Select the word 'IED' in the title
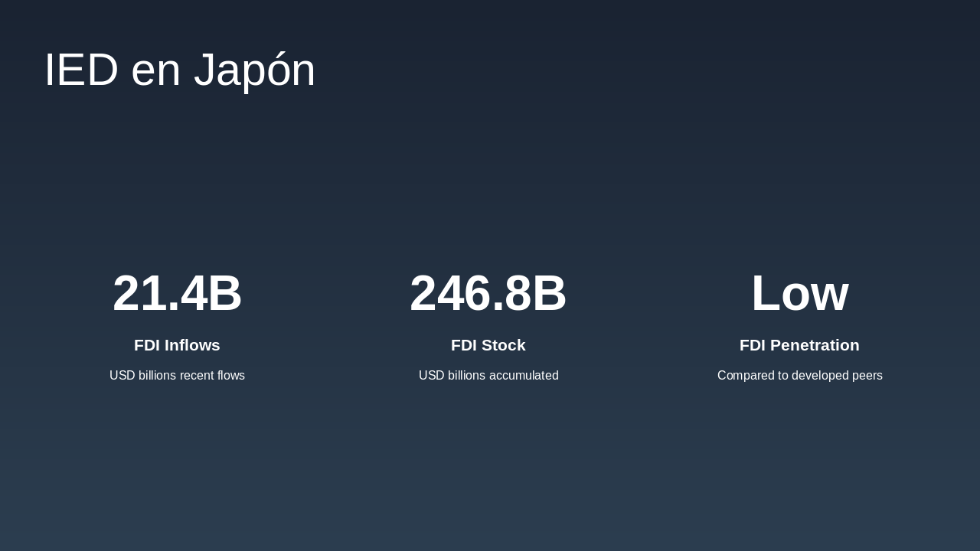The image size is (980, 551). [x=81, y=70]
